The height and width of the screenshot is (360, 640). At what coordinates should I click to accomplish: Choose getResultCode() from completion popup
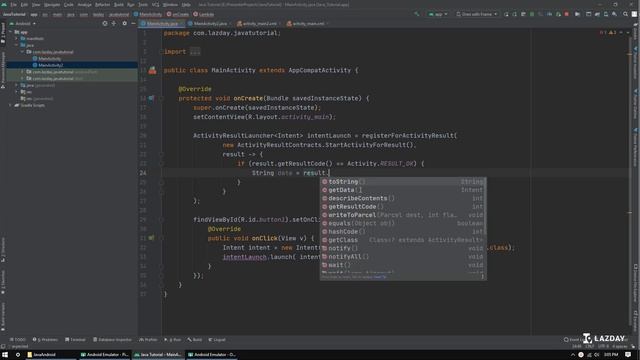(403, 207)
